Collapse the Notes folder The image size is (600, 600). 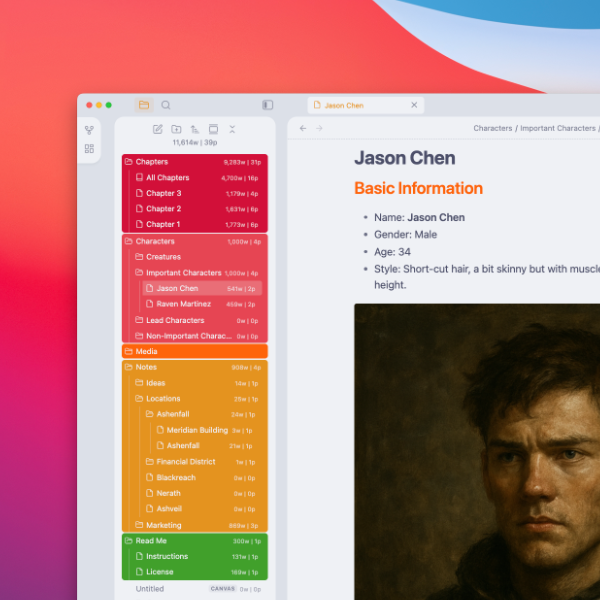(195, 367)
